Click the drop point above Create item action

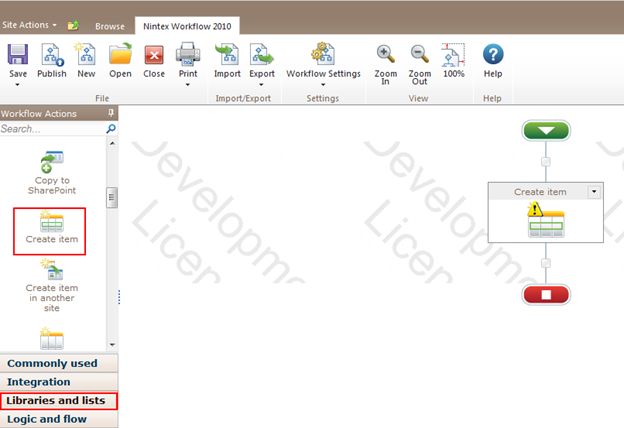tap(546, 162)
